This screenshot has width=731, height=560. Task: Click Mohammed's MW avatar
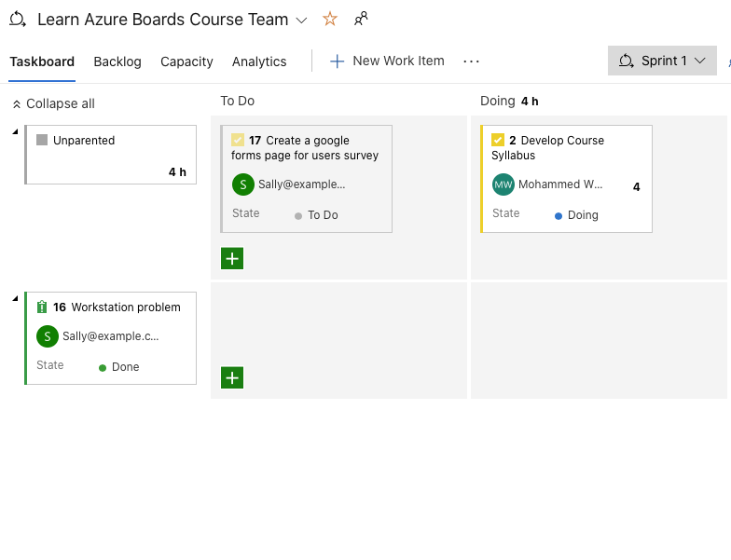point(503,184)
